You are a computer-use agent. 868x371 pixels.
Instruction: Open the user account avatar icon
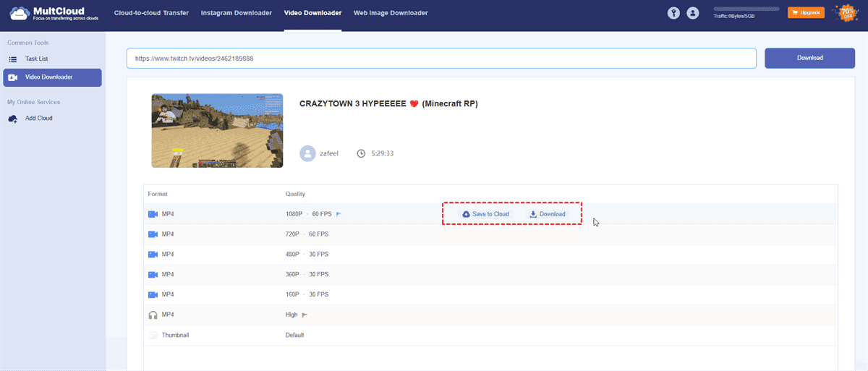pyautogui.click(x=693, y=13)
